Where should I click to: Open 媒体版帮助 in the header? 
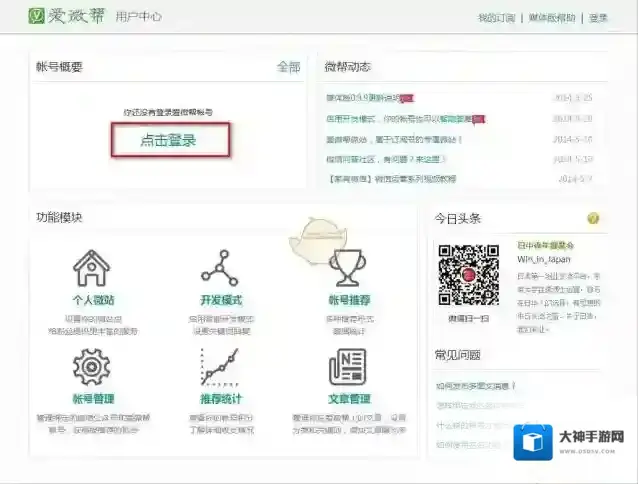tap(552, 18)
